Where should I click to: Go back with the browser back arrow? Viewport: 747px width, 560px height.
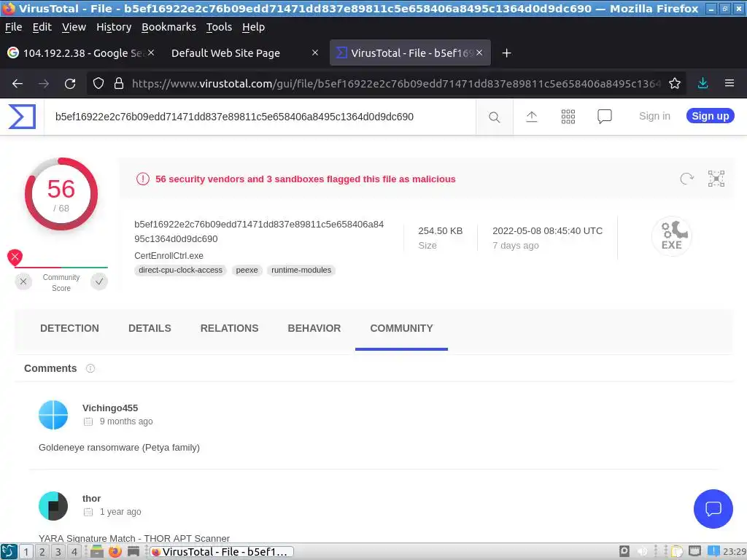tap(18, 84)
